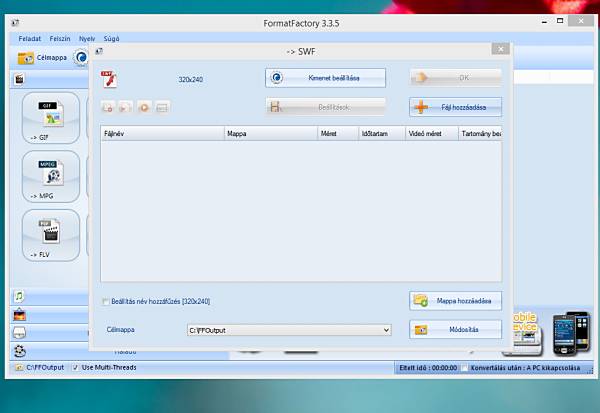The width and height of the screenshot is (600, 413).
Task: Click the Célmappa toolbar button
Action: 42,58
